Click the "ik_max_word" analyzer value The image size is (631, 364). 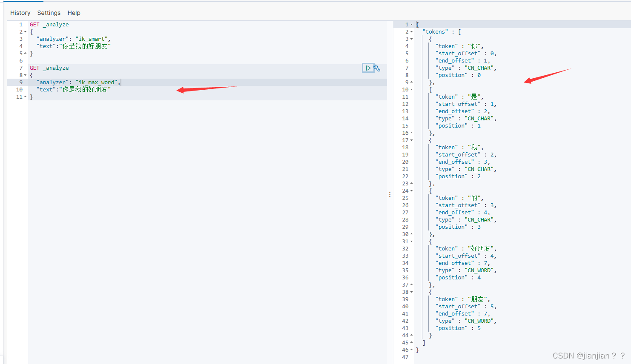97,82
